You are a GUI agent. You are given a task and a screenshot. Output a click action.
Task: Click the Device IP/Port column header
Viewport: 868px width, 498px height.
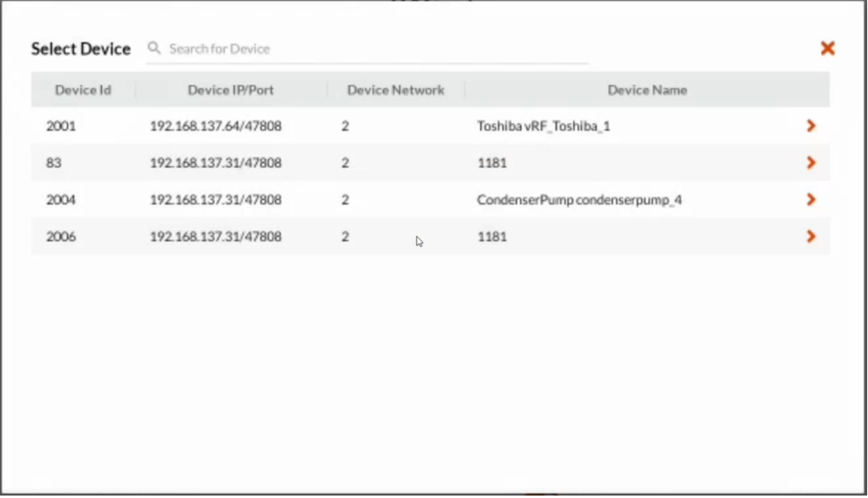point(231,89)
